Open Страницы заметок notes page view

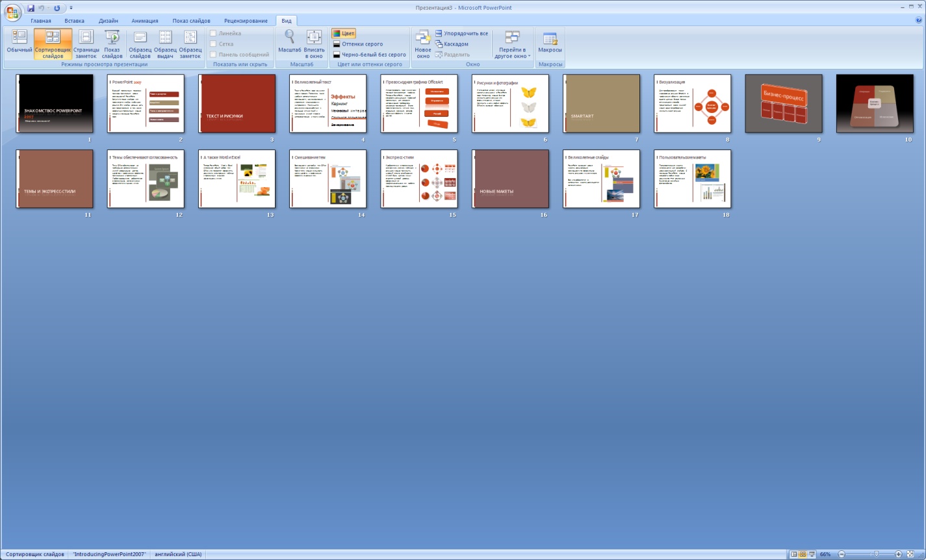click(x=86, y=44)
